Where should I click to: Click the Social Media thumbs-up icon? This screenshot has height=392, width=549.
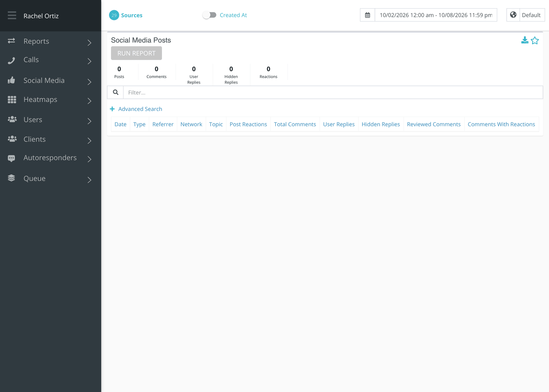(x=11, y=80)
